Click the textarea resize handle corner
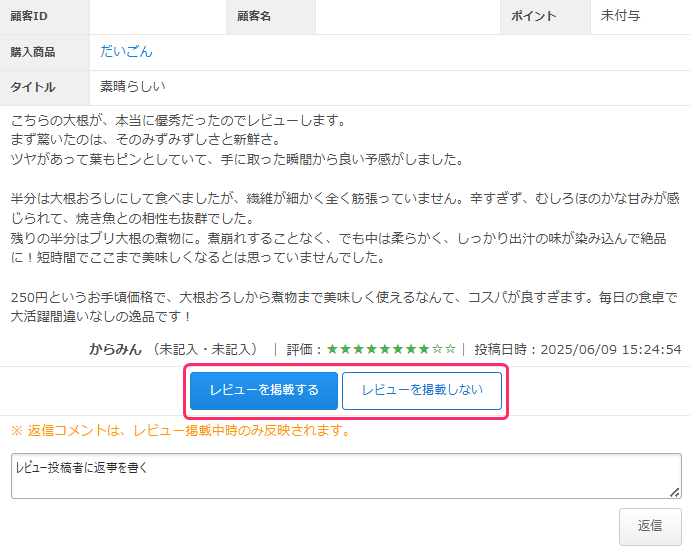 (675, 492)
